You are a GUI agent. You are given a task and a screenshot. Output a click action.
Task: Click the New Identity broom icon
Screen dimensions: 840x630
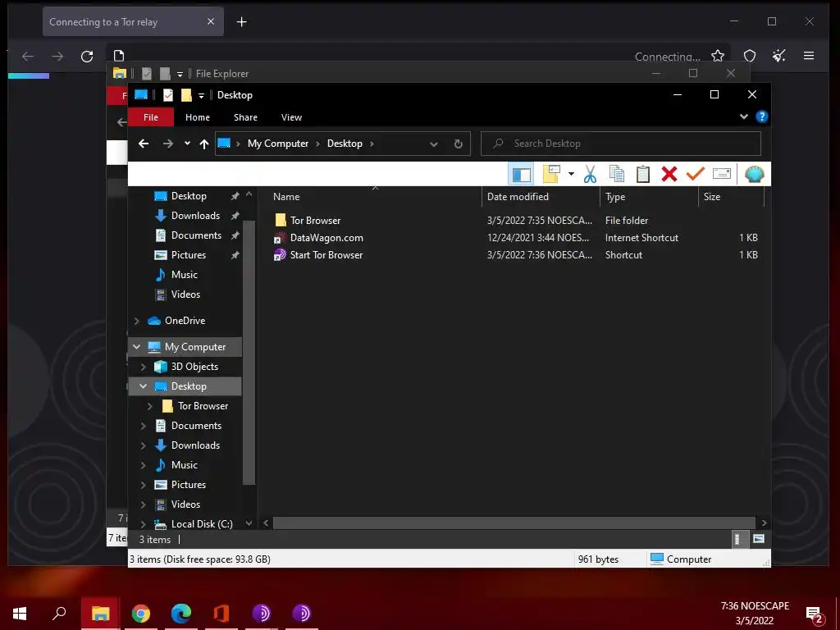(x=779, y=56)
